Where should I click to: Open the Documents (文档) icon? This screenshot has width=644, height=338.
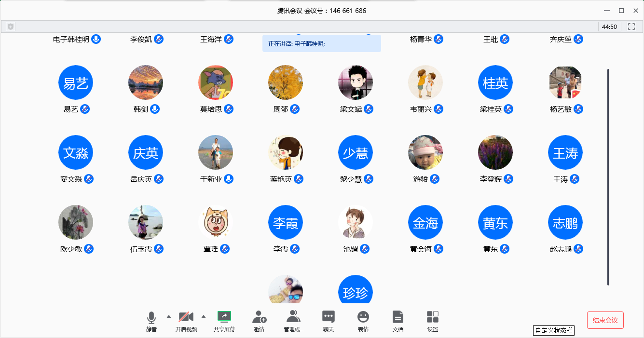pyautogui.click(x=397, y=317)
